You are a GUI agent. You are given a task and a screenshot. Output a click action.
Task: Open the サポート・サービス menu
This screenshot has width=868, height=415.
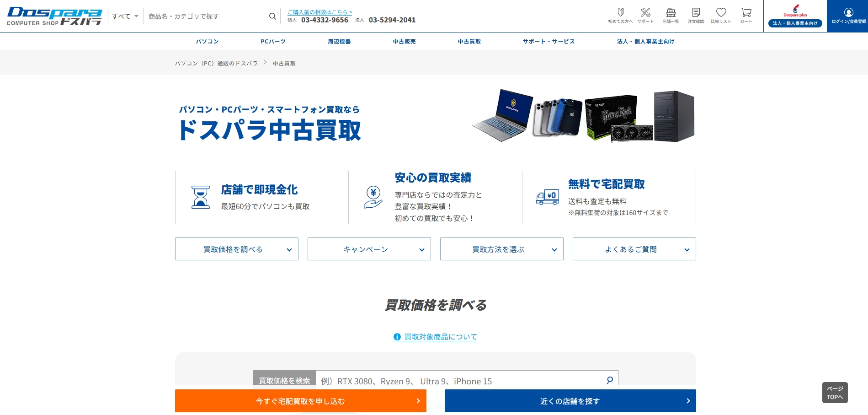click(x=549, y=41)
